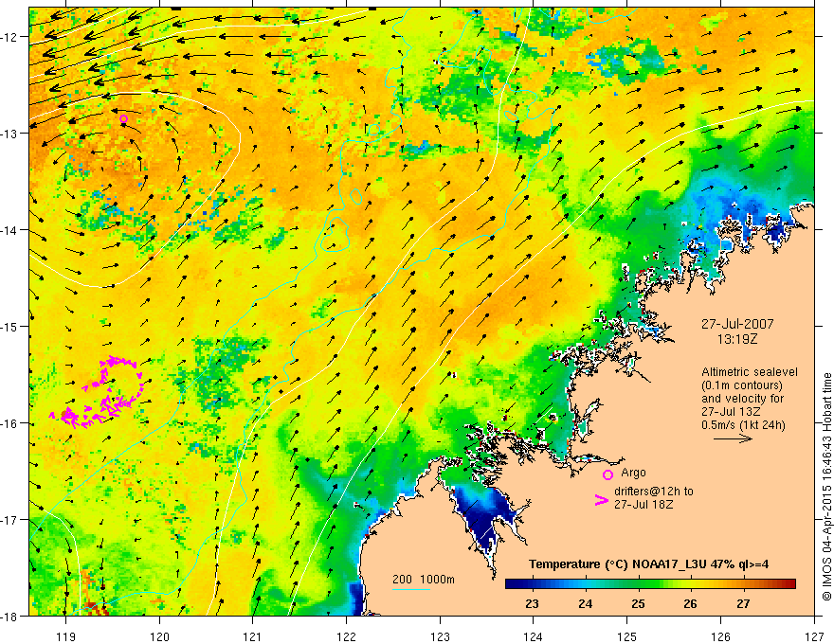
Task: Click the '-12' latitude axis label
Action: pyautogui.click(x=10, y=37)
